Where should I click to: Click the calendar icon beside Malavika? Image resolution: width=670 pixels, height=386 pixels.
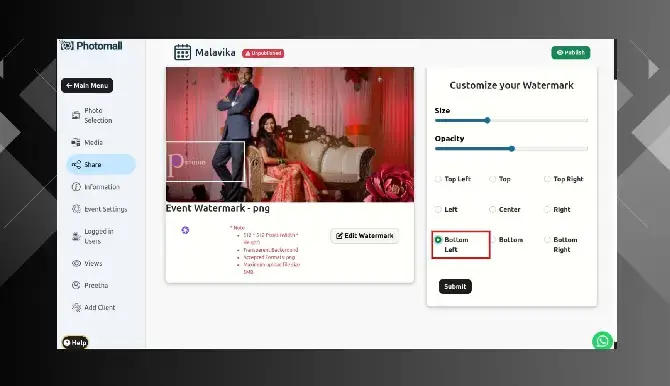(x=182, y=53)
